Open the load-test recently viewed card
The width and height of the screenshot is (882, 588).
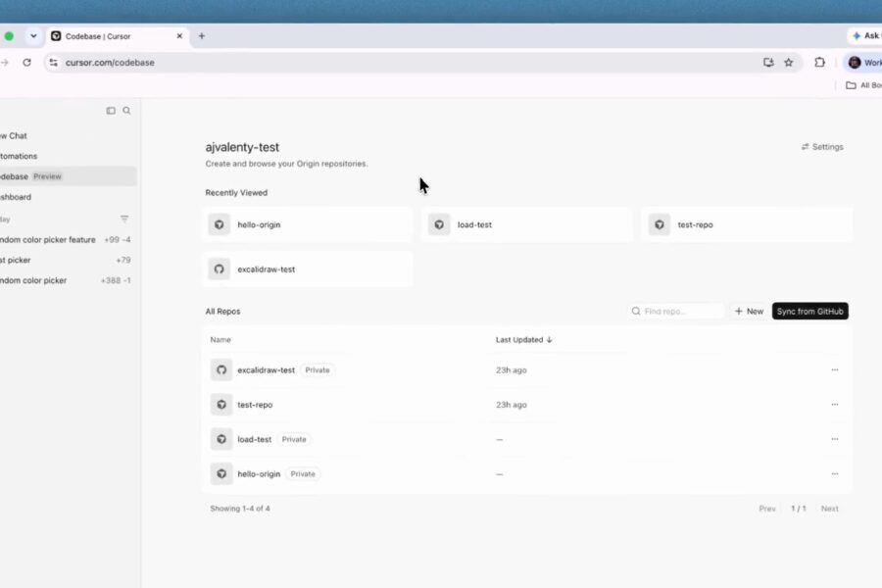(x=527, y=224)
